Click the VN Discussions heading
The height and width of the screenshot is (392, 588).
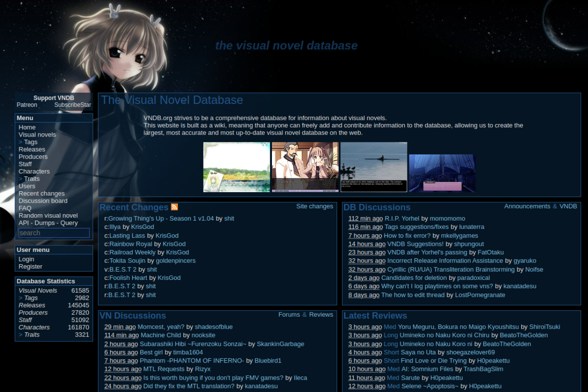pos(133,316)
